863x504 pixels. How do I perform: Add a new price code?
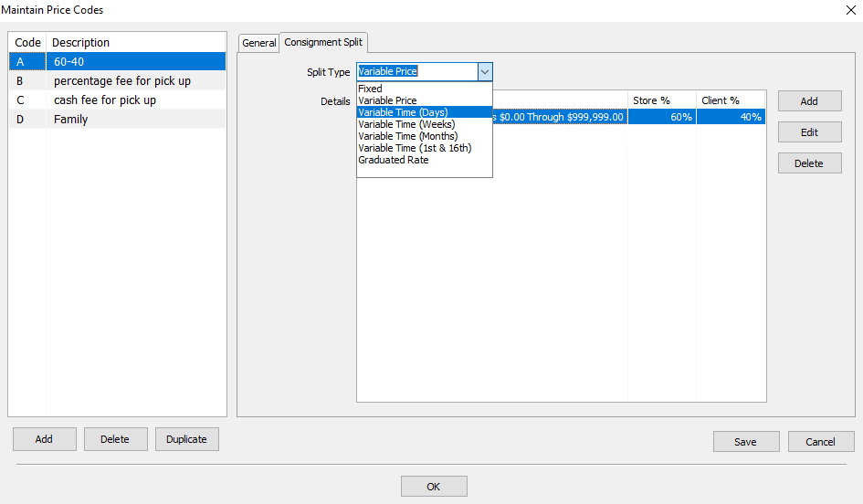click(x=44, y=439)
